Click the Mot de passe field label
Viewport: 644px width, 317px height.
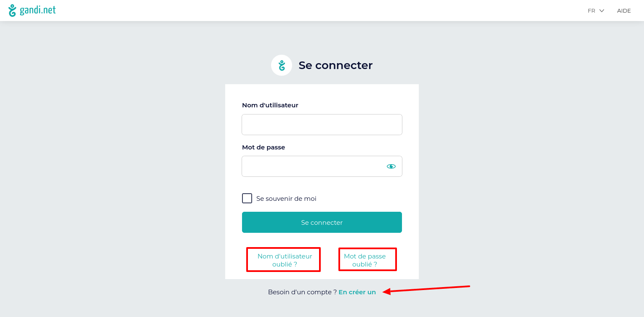tap(263, 147)
